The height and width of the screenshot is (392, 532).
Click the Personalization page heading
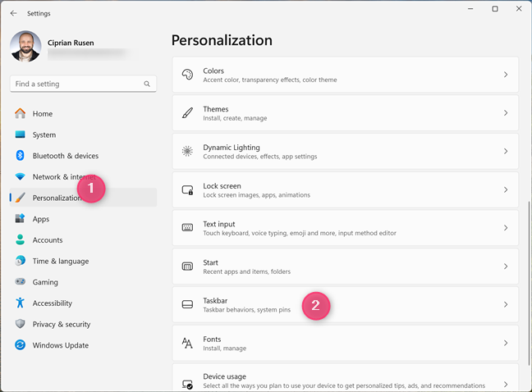222,40
